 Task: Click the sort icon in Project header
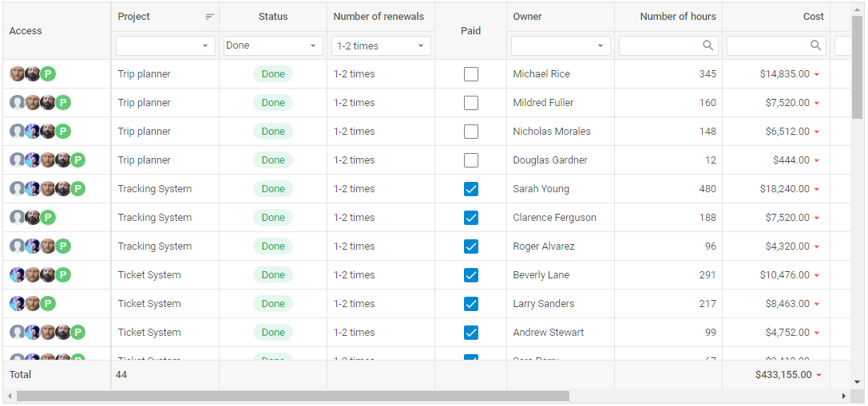click(210, 17)
